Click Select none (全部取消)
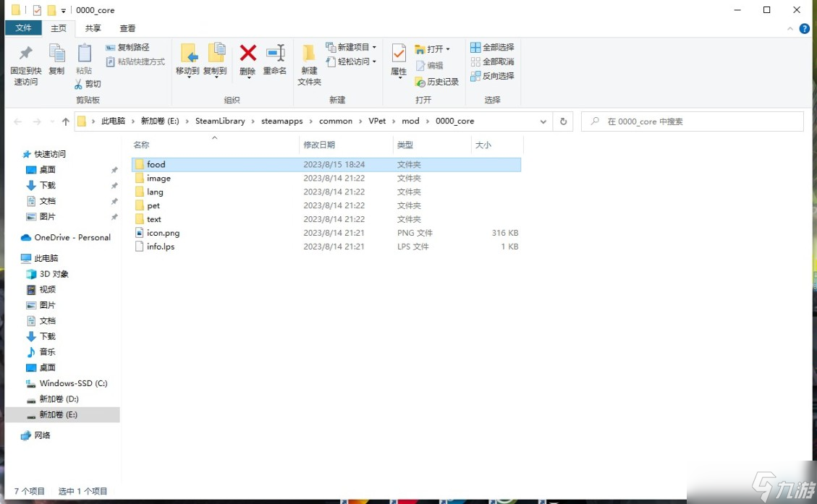 coord(492,61)
